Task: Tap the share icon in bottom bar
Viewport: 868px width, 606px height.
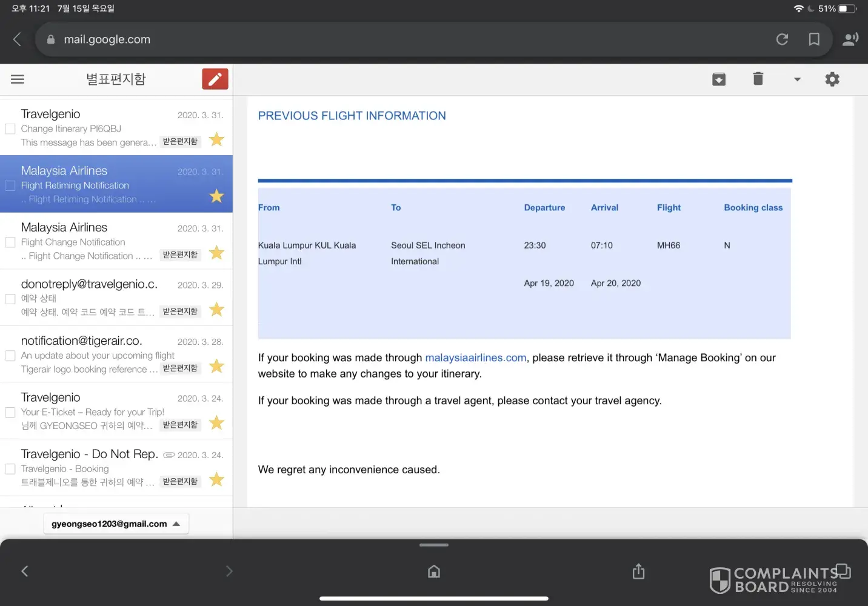Action: tap(638, 571)
